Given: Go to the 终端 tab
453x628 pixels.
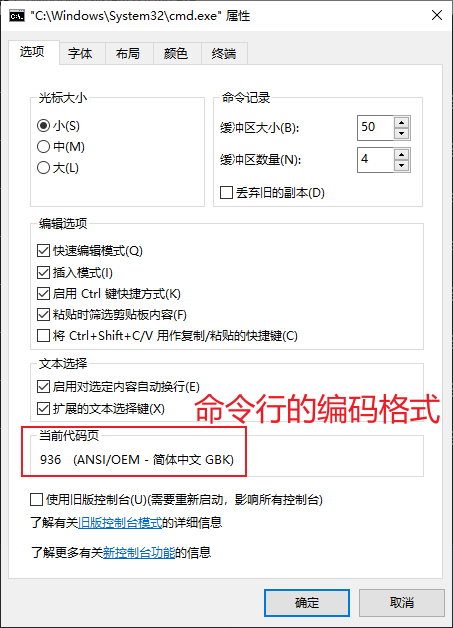Looking at the screenshot, I should coord(224,53).
